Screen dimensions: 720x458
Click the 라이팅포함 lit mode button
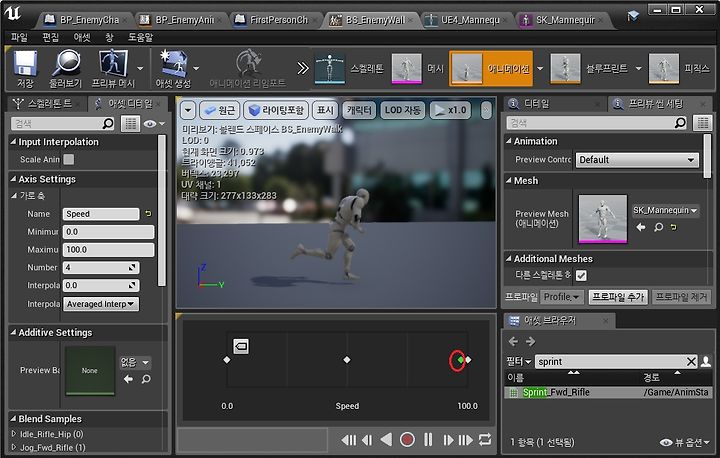tap(276, 110)
